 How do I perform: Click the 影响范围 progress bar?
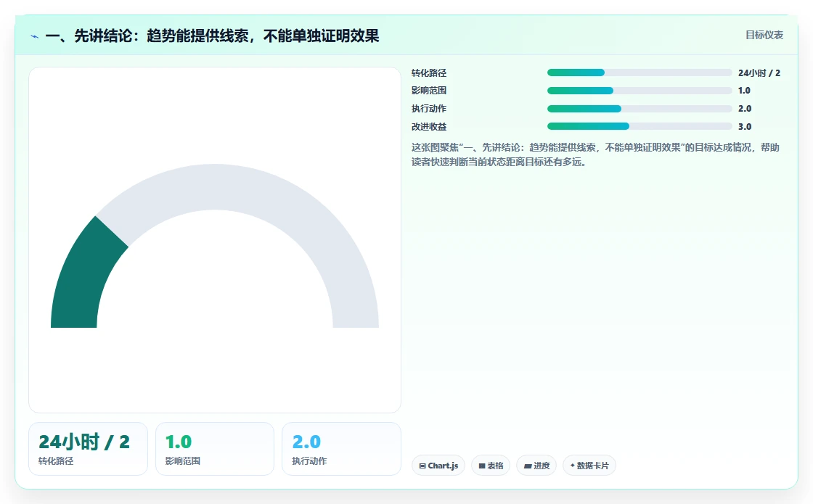pyautogui.click(x=640, y=91)
